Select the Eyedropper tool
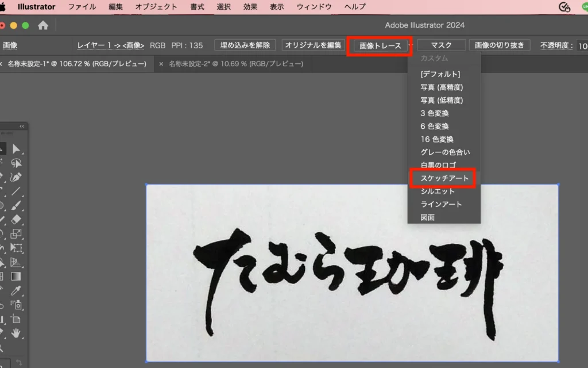Image resolution: width=588 pixels, height=368 pixels. (16, 290)
